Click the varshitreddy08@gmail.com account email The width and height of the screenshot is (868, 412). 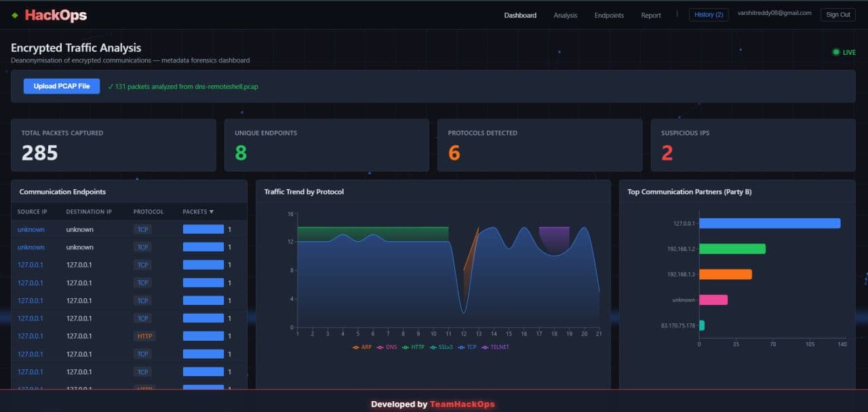774,13
